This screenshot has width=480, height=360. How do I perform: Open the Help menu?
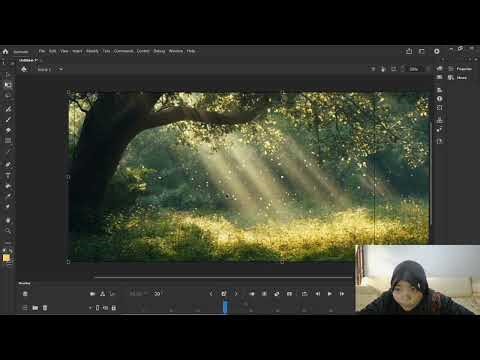pyautogui.click(x=191, y=51)
